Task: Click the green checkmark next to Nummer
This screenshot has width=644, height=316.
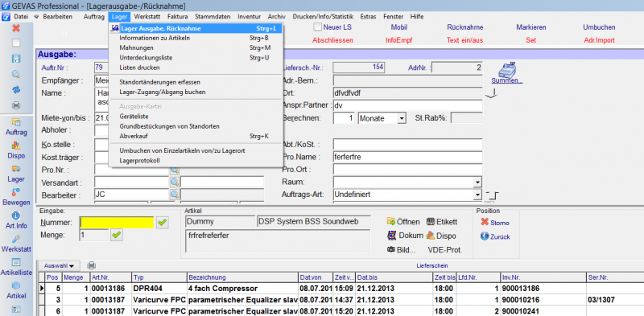Action: coord(163,223)
